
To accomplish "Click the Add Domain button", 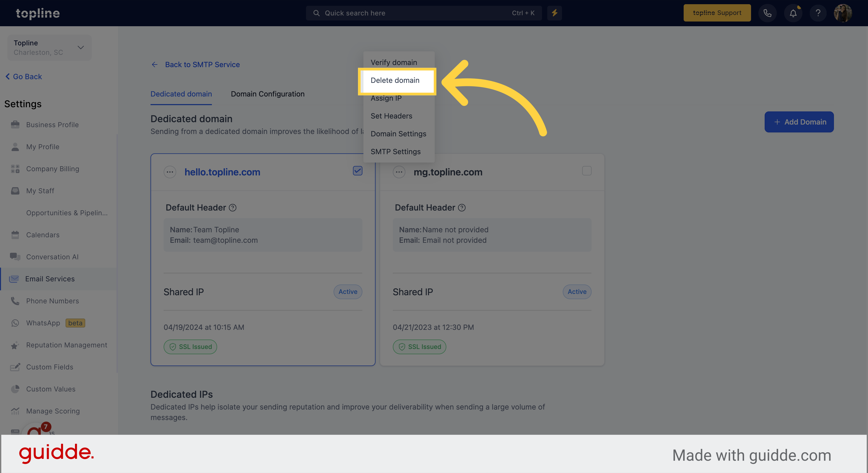I will [x=800, y=122].
